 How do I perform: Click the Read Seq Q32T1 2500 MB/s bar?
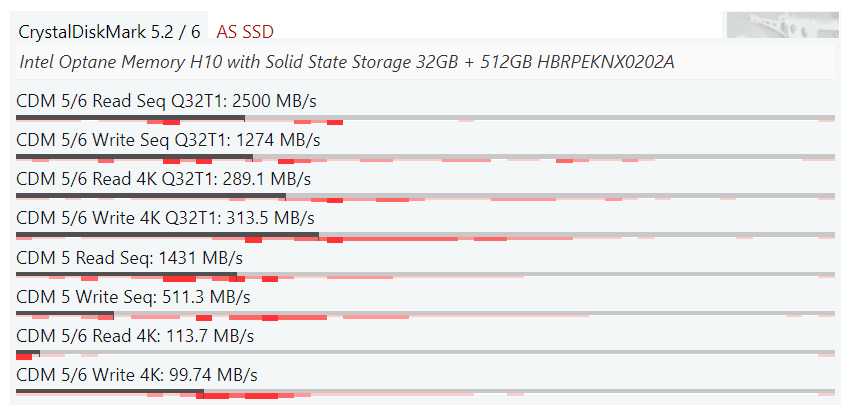pos(425,118)
